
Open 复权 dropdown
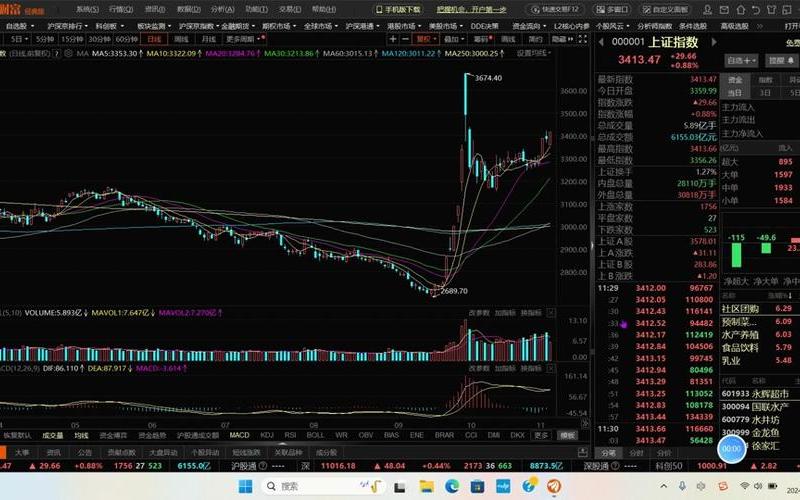(428, 39)
